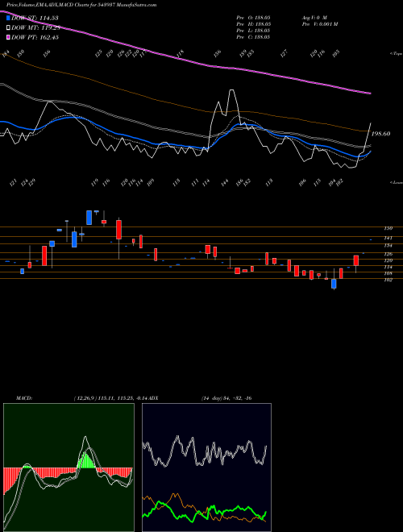Select the 'DOW MT' legend value text
This screenshot has height=532, width=403.
pos(35,28)
